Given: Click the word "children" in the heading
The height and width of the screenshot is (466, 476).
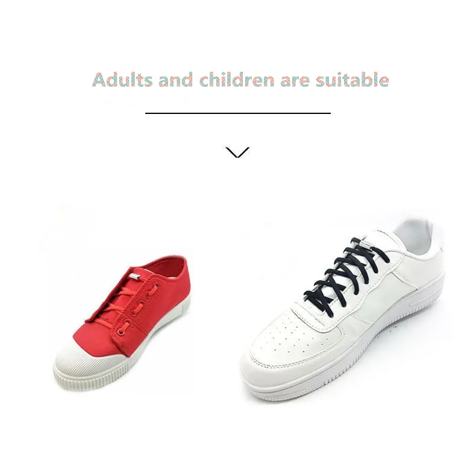Looking at the screenshot, I should tap(237, 80).
